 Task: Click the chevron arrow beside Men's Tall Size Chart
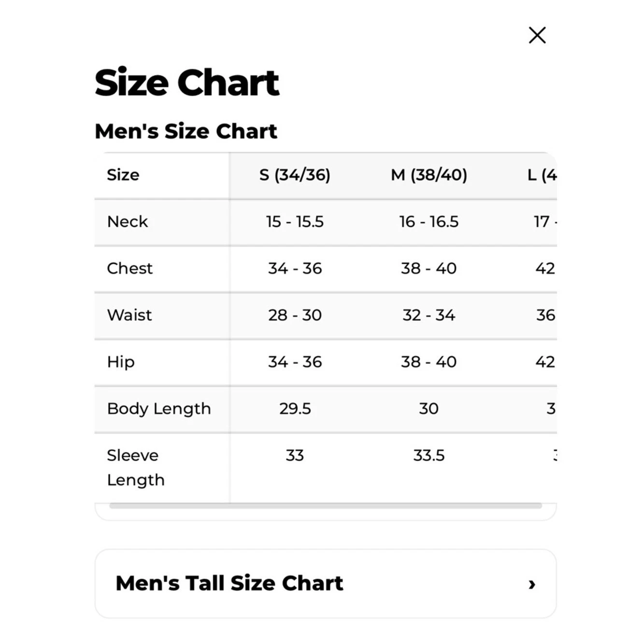[x=532, y=585]
